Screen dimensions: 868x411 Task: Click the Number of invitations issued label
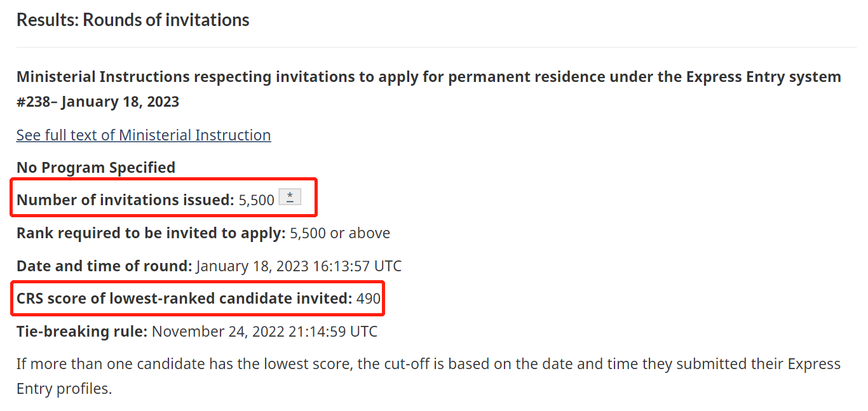pos(125,200)
